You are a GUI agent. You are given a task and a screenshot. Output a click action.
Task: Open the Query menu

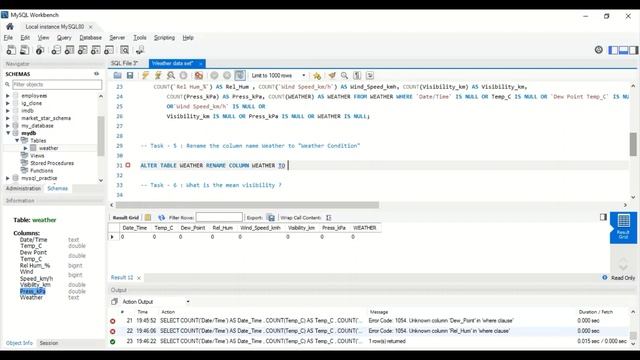click(x=64, y=38)
